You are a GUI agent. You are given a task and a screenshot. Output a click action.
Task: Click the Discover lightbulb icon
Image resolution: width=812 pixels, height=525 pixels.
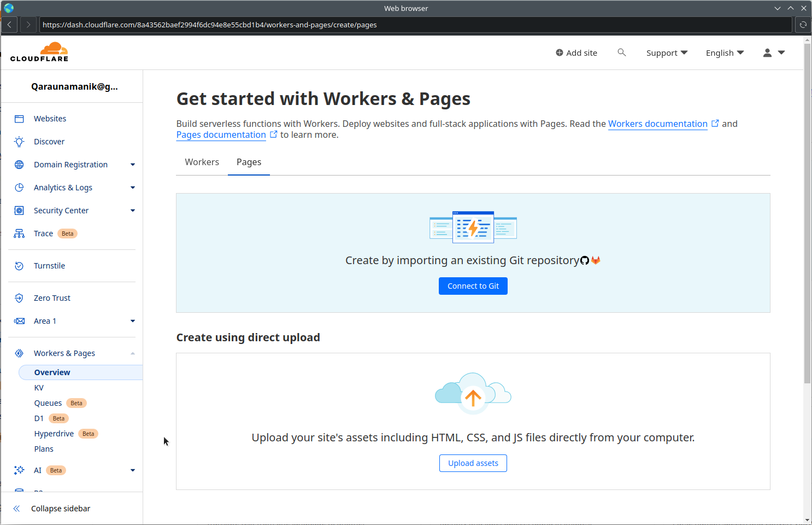(x=19, y=142)
